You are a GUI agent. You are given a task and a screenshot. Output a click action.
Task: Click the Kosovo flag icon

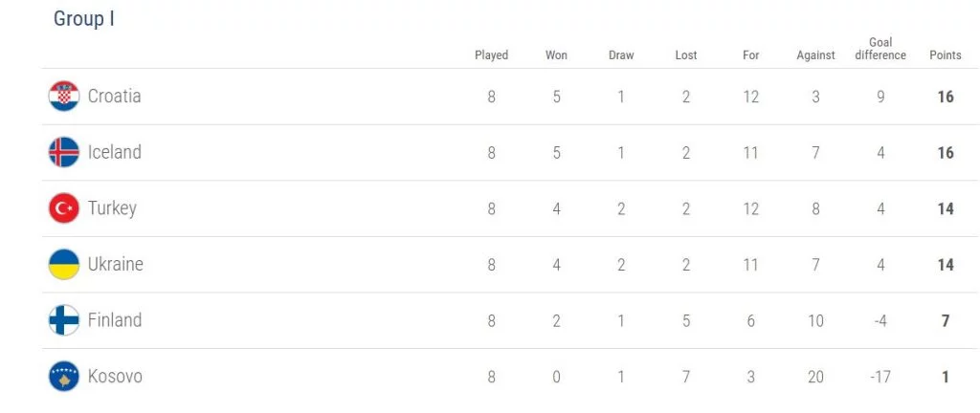[64, 377]
